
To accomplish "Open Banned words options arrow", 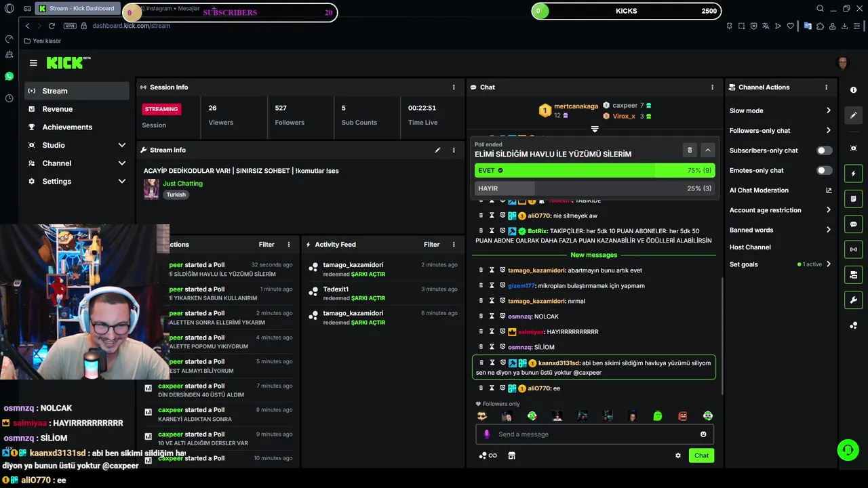I will [x=828, y=230].
